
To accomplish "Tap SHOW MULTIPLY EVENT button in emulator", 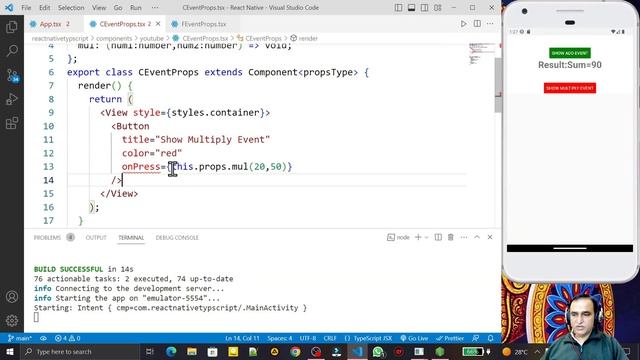I will pos(569,88).
